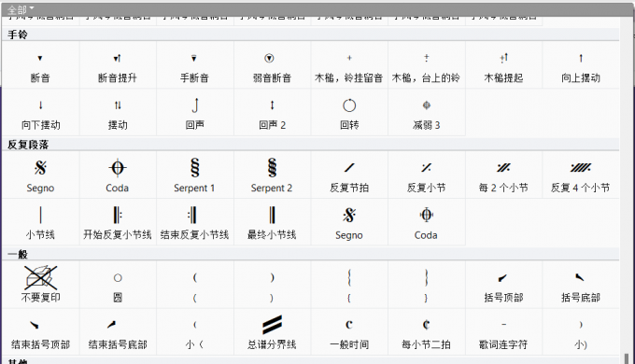Viewport: 635px width, 364px height.
Task: Select the 每小节二拍 cut time symbol
Action: (427, 332)
